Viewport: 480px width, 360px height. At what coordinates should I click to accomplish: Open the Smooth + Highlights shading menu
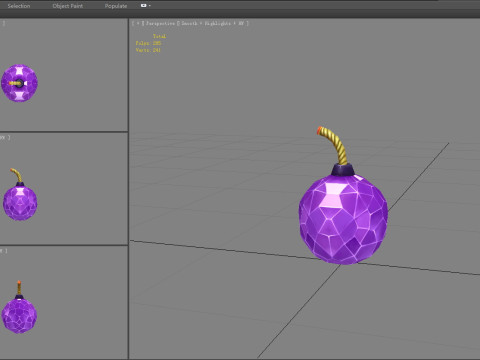click(213, 23)
